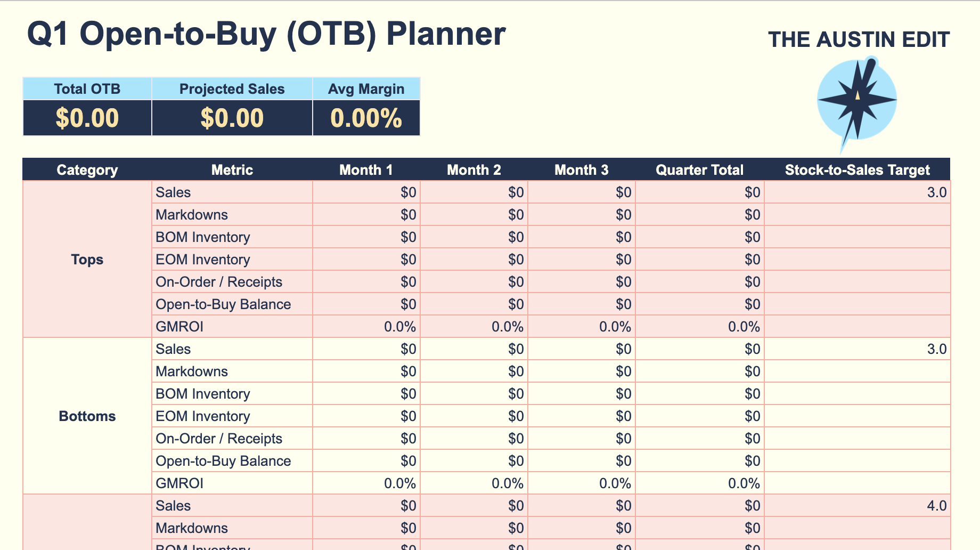Select Bottoms EOM Inventory Quarter Total cell
Screen dimensions: 980x550
(700, 416)
